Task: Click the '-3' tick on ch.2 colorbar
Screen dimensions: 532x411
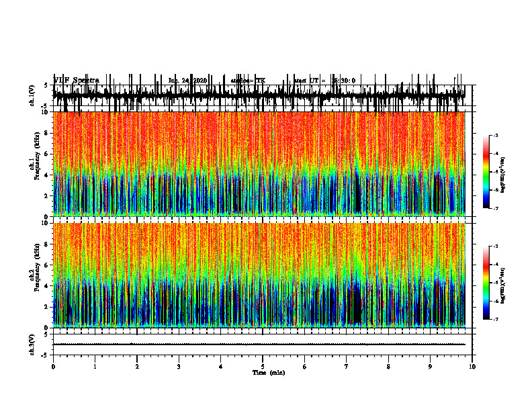Action: [496, 246]
